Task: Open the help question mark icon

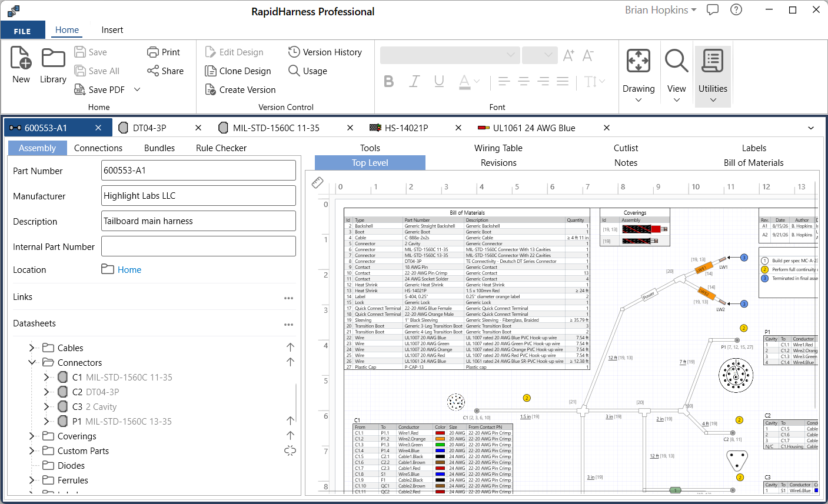Action: (x=736, y=10)
